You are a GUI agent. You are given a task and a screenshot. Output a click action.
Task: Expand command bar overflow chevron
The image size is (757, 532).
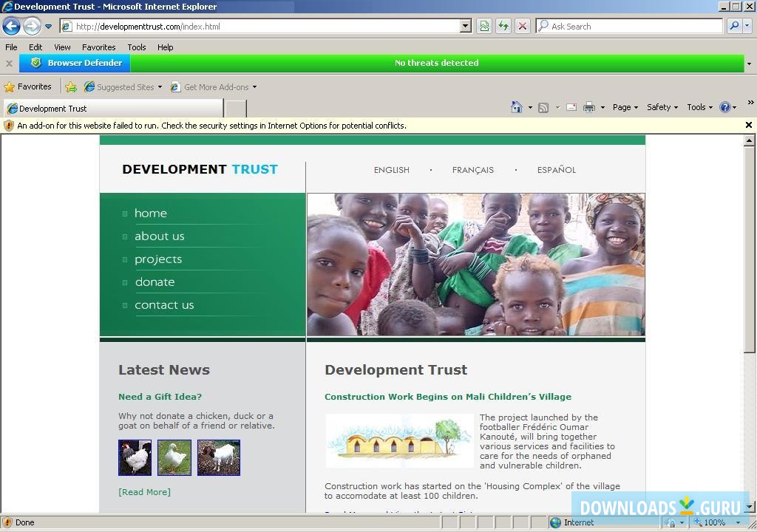click(750, 103)
